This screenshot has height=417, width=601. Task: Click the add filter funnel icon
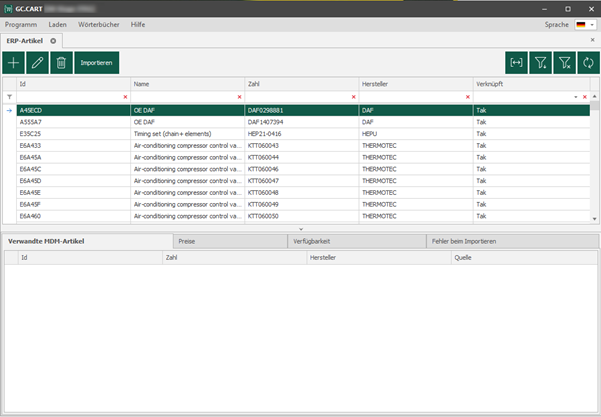540,62
